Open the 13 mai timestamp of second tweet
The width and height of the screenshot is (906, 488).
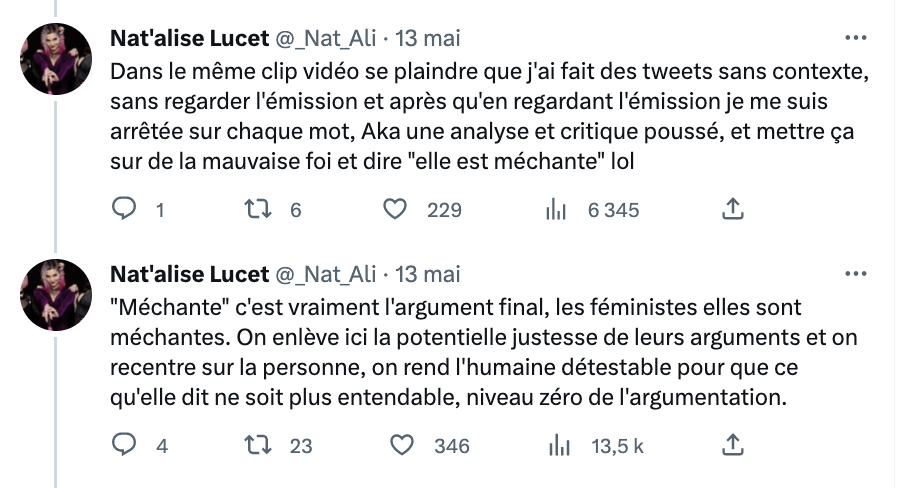coord(428,274)
